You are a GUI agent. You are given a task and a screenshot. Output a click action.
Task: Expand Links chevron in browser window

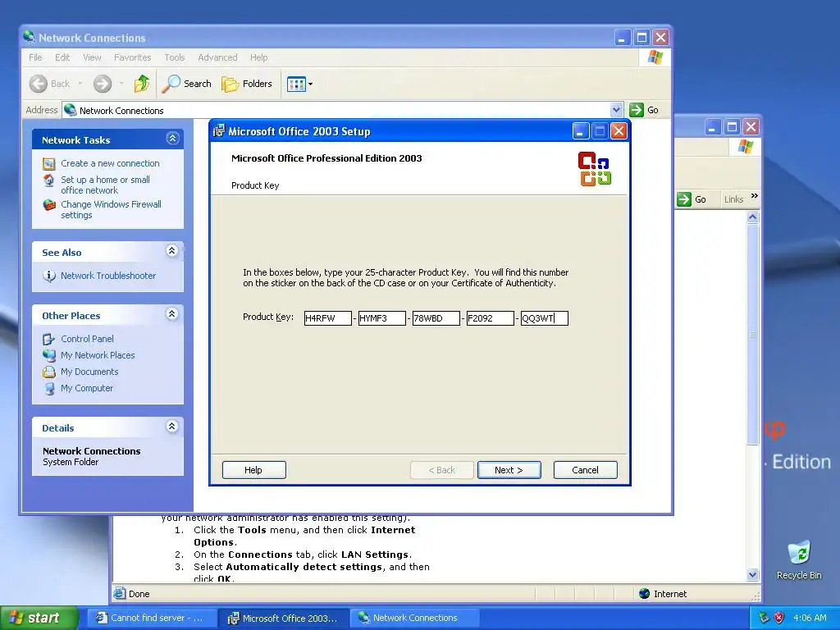point(755,196)
